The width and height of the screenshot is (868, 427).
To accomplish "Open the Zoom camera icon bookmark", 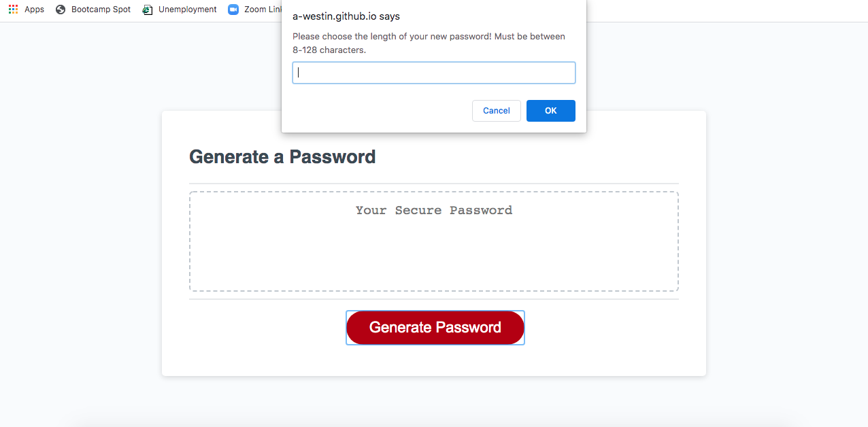I will coord(233,9).
